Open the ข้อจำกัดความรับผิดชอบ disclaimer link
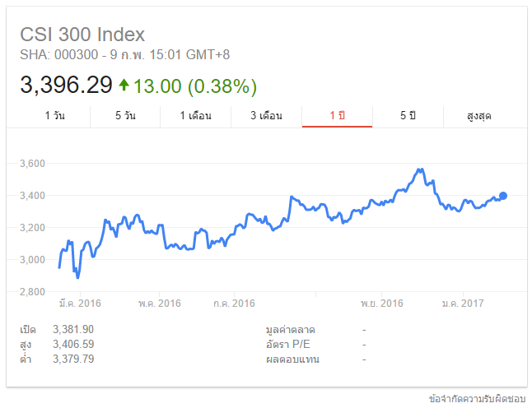The image size is (532, 408). (477, 398)
